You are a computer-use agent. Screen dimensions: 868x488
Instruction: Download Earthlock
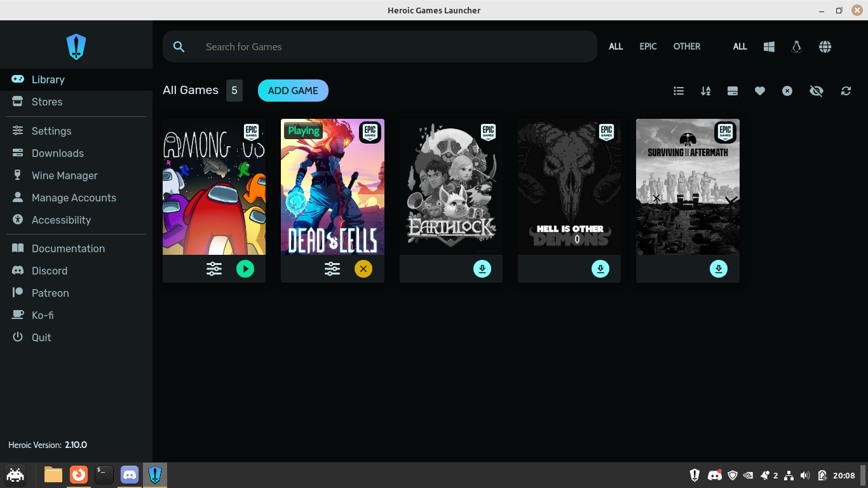(x=482, y=269)
